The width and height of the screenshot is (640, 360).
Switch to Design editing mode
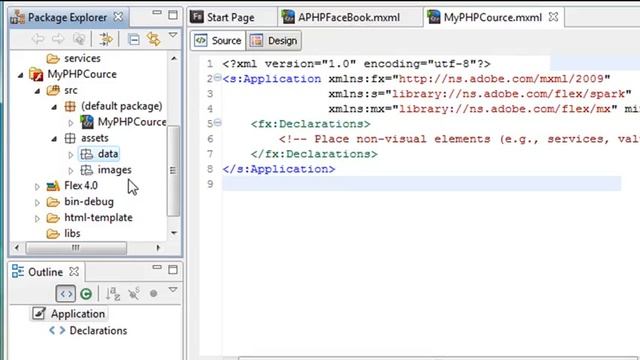[274, 41]
